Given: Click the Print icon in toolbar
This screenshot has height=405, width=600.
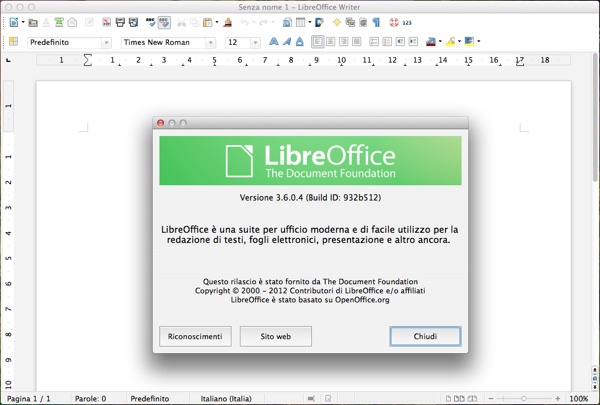Looking at the screenshot, I should click(x=120, y=23).
